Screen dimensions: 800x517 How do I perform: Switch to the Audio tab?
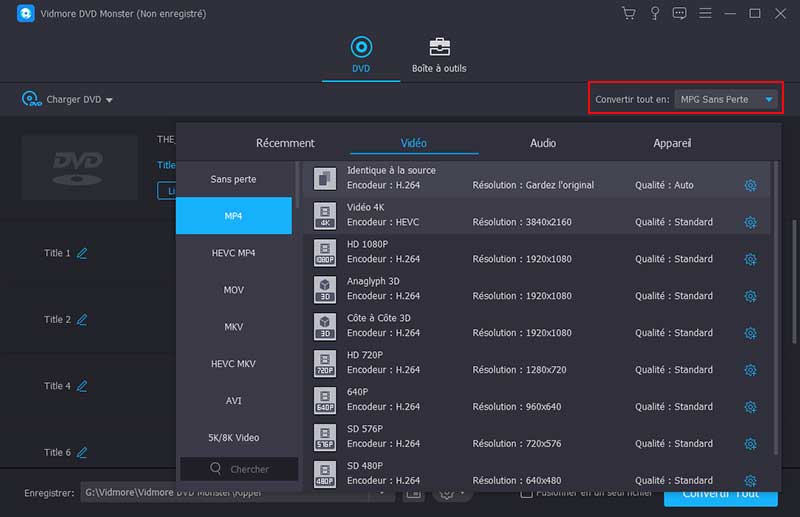tap(543, 143)
